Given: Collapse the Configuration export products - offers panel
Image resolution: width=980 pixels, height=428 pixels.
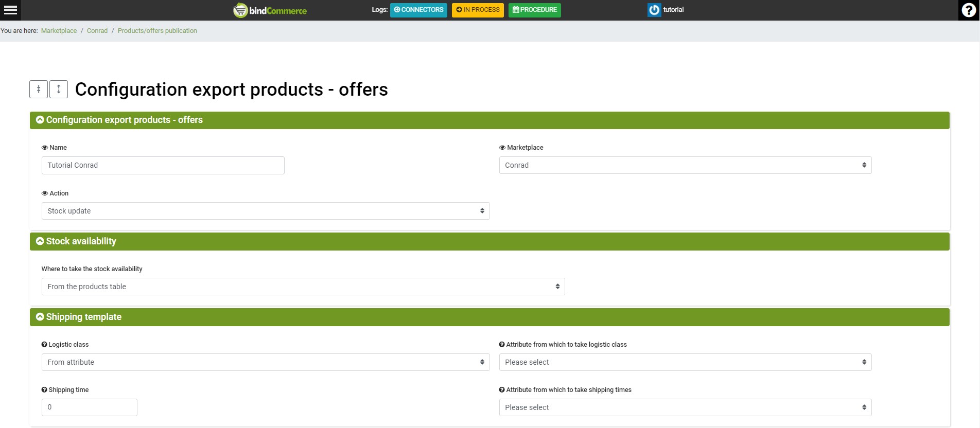Looking at the screenshot, I should tap(40, 120).
